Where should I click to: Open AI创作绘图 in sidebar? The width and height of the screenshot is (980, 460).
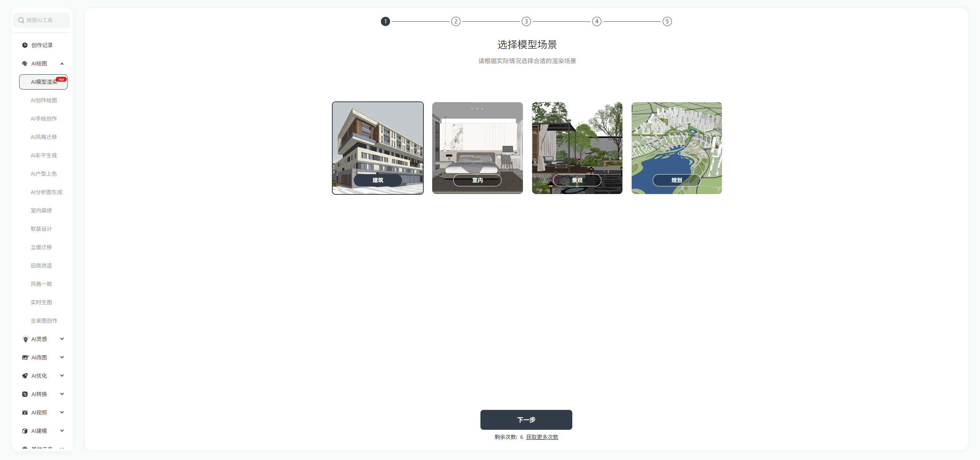[x=44, y=100]
